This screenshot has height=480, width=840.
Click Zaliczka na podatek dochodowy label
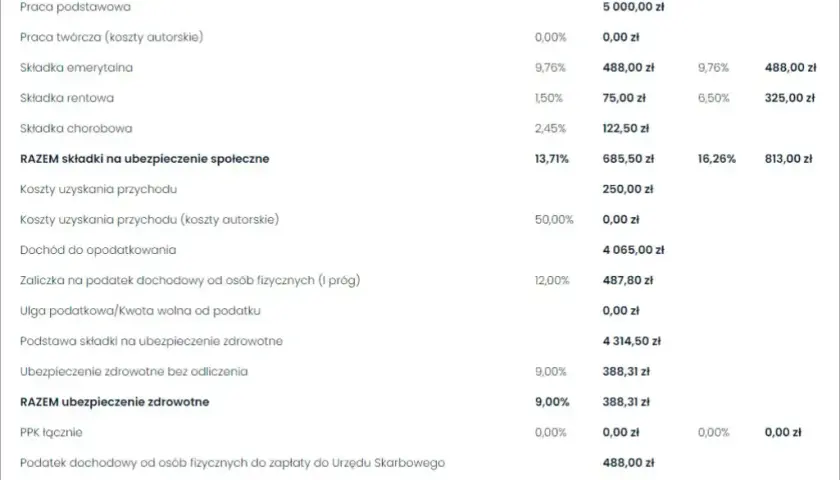point(190,281)
